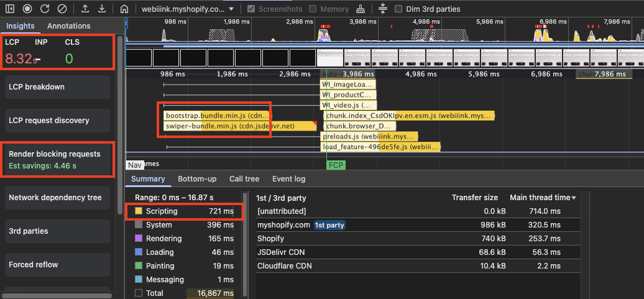The width and height of the screenshot is (644, 299).
Task: Switch to the Annotations tab
Action: 68,26
